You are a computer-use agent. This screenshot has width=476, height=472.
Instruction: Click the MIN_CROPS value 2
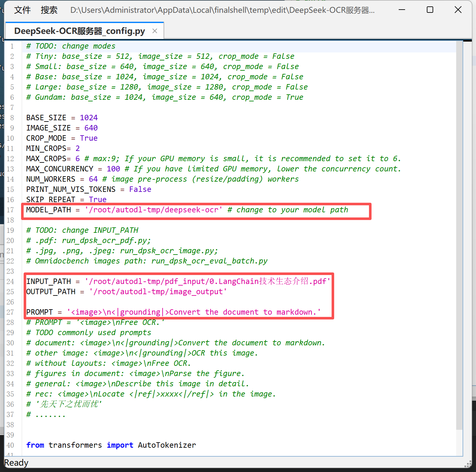click(x=78, y=148)
